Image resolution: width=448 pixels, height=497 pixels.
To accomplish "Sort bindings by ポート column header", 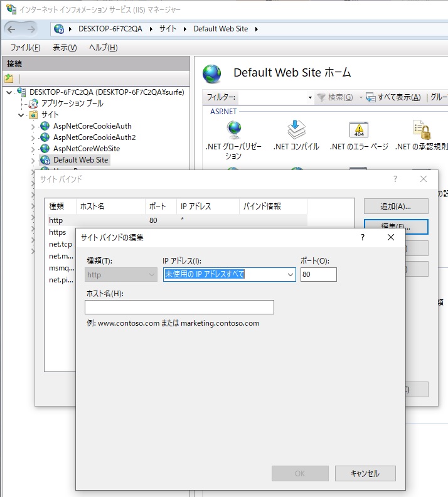I will (161, 206).
